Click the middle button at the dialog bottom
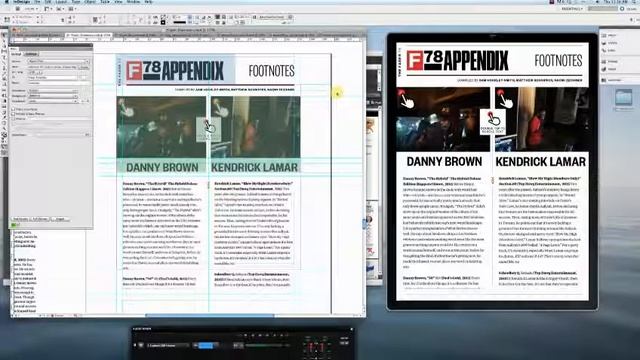 pos(40,219)
